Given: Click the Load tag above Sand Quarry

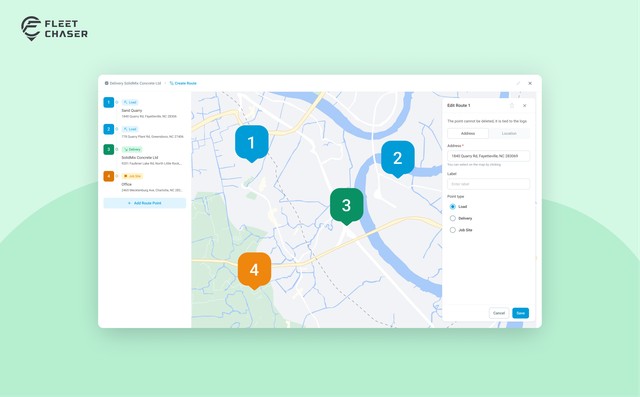Looking at the screenshot, I should pyautogui.click(x=130, y=102).
